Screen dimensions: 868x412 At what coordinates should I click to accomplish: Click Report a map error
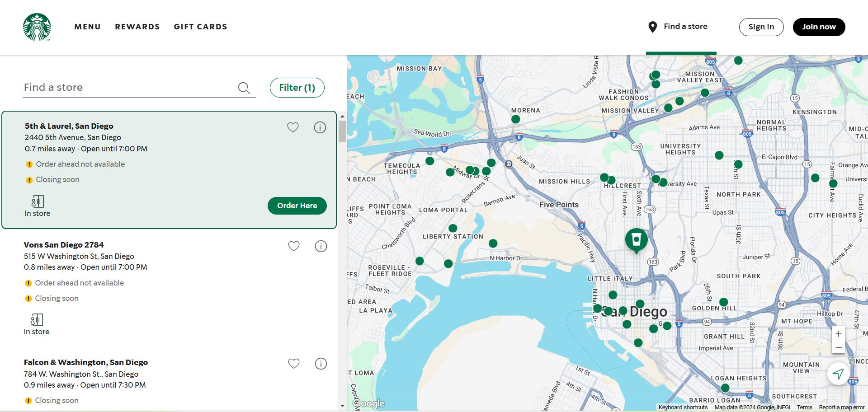[x=842, y=407]
